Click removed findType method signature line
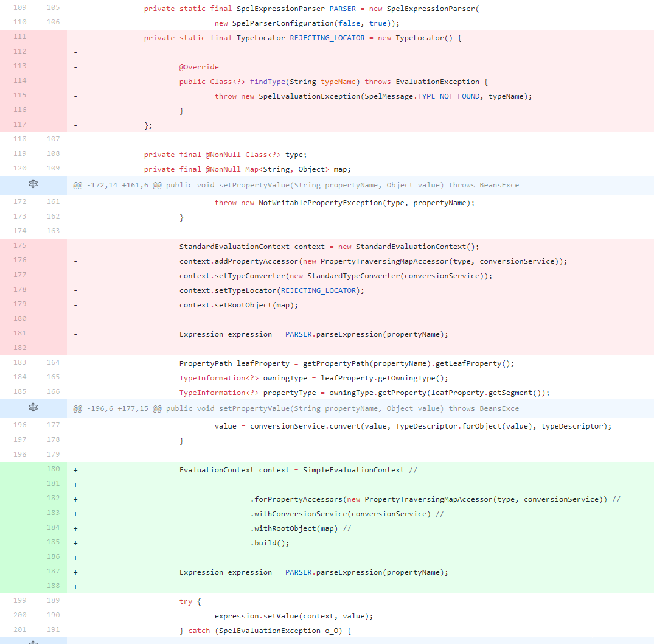 [333, 82]
